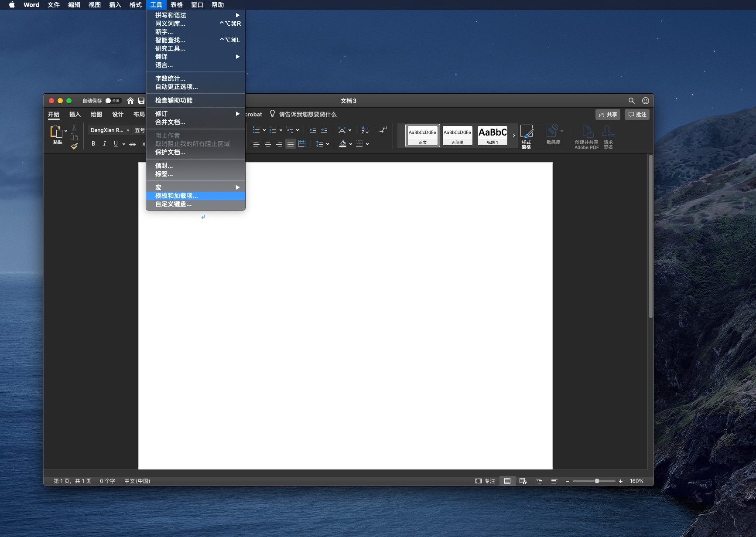The image size is (756, 537).
Task: Click the distributed alignment icon
Action: [302, 144]
